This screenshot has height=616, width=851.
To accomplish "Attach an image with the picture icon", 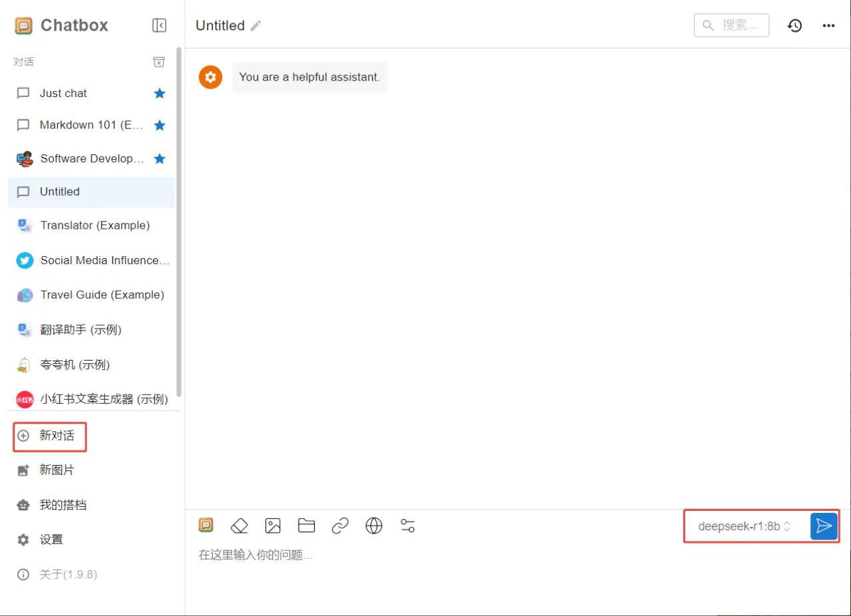I will [x=273, y=526].
